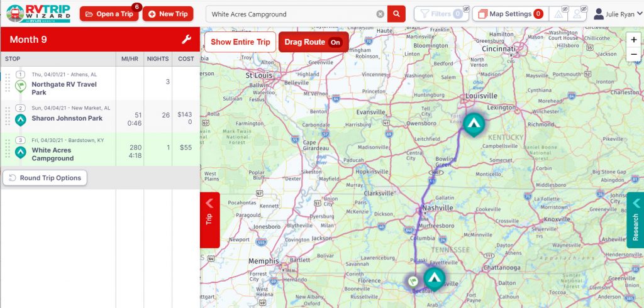This screenshot has height=308, width=644.
Task: Collapse the Trip panel red tab
Action: point(210,220)
